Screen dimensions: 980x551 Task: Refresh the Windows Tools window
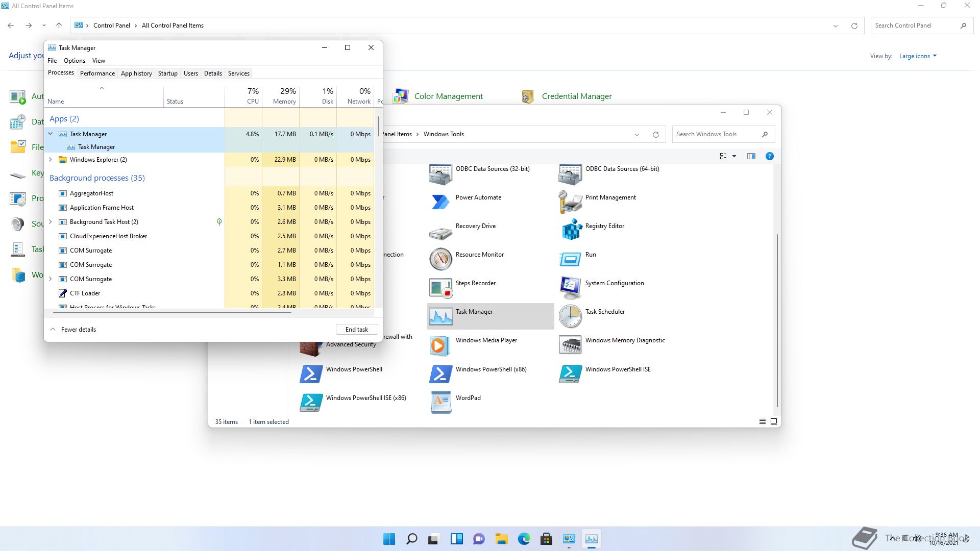click(x=655, y=134)
